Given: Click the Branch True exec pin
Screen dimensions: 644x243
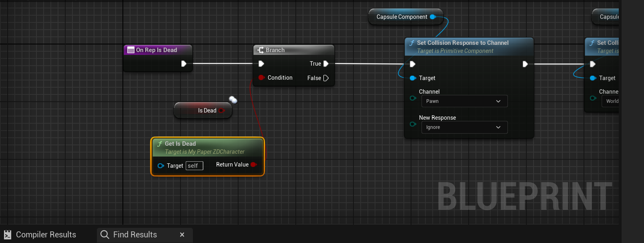Looking at the screenshot, I should click(326, 64).
